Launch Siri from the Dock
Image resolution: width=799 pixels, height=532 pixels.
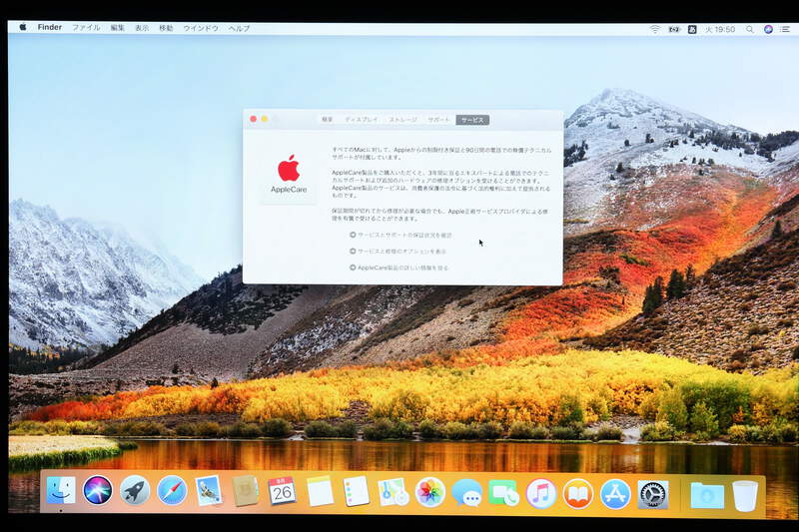pos(97,491)
